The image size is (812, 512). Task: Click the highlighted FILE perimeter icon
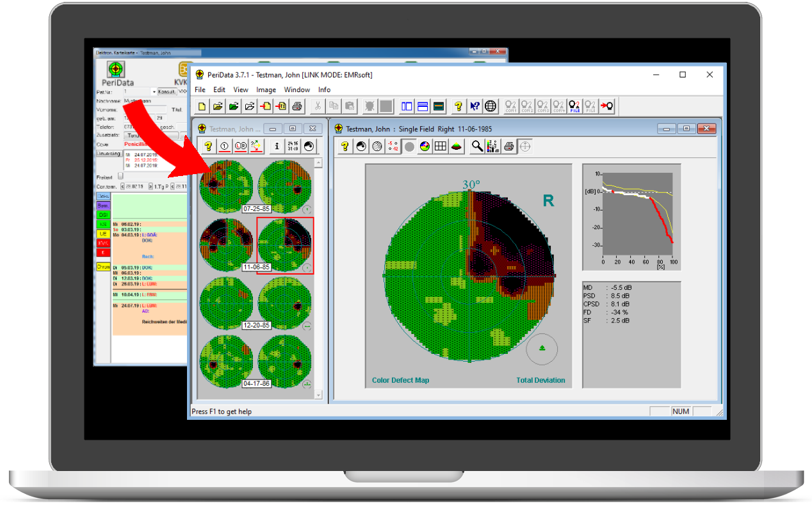click(574, 106)
